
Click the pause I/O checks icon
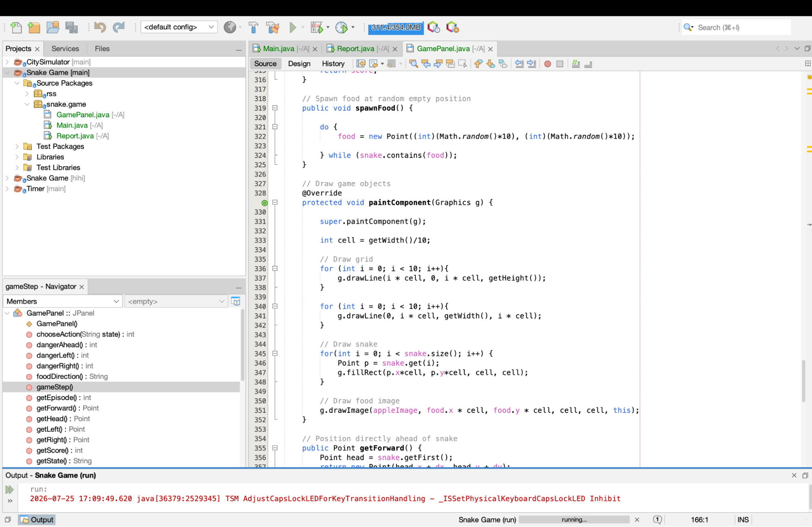click(x=453, y=27)
